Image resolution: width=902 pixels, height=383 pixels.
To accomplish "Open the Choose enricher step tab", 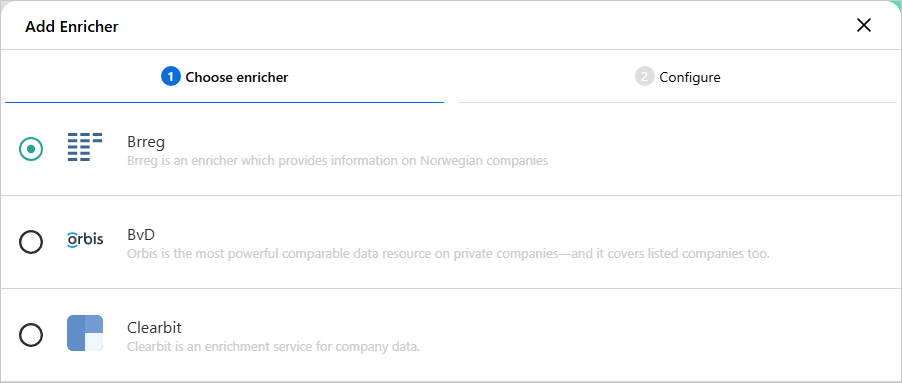I will click(x=224, y=77).
